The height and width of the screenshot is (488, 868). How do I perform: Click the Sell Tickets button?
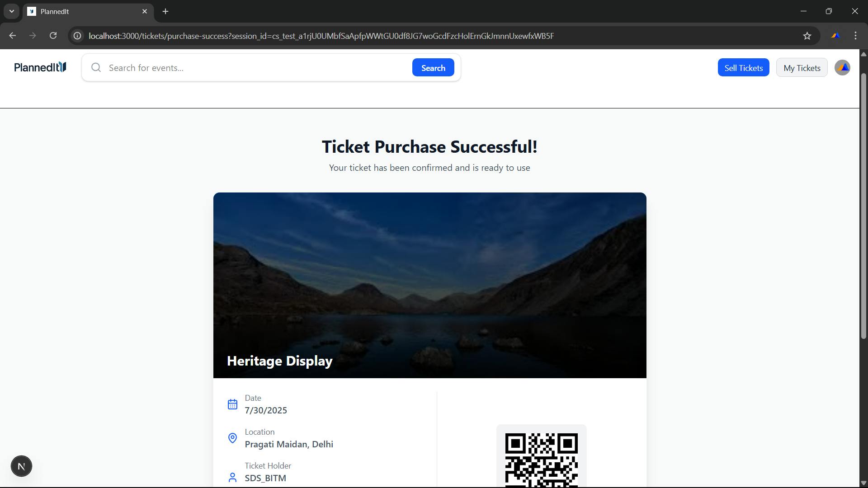point(743,68)
